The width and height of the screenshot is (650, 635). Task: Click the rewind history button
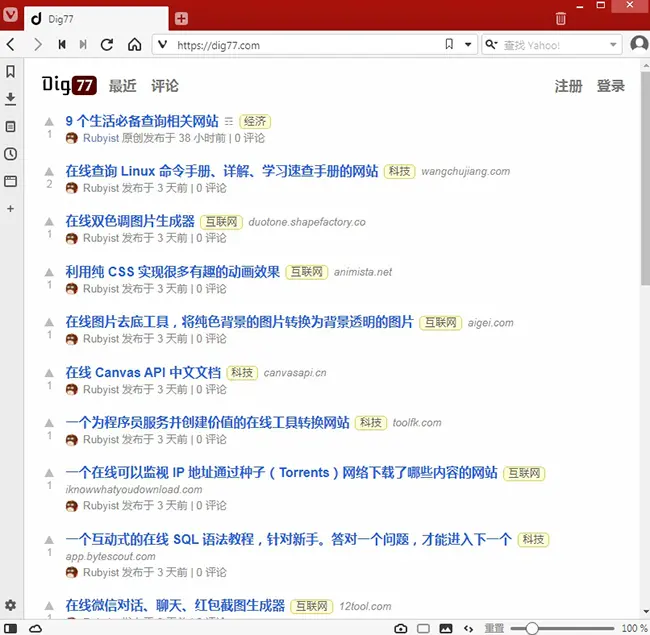pos(62,44)
